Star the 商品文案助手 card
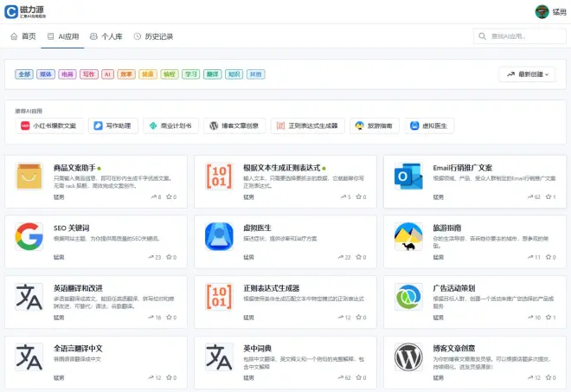Screen dimensions: 571x392 [x=168, y=197]
